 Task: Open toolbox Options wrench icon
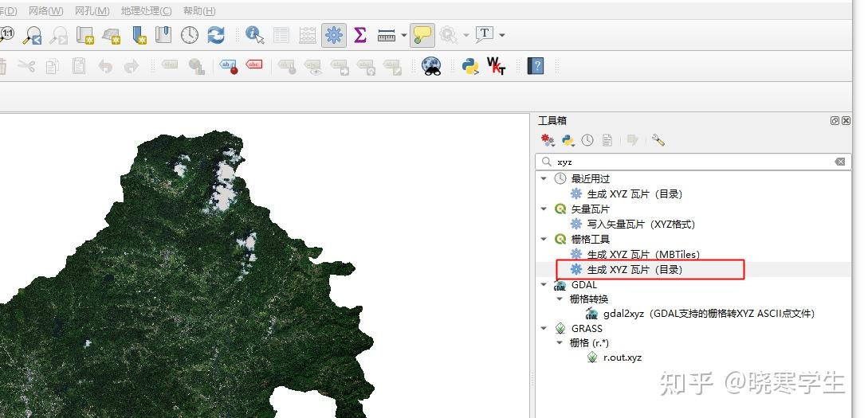pyautogui.click(x=658, y=140)
